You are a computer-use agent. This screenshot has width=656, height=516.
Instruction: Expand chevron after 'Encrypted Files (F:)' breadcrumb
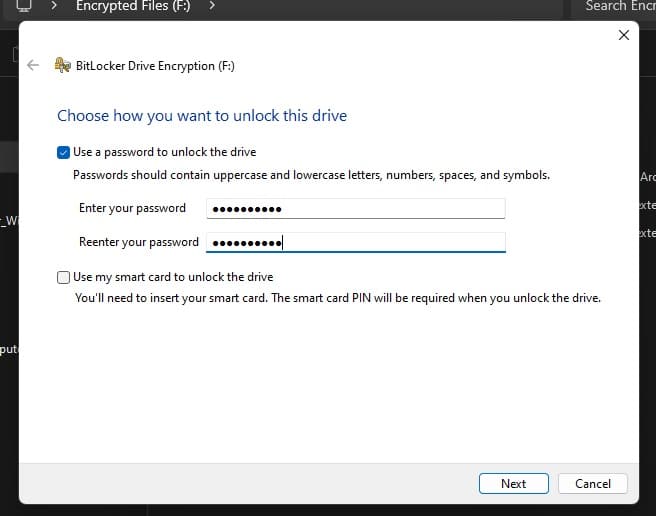click(212, 5)
